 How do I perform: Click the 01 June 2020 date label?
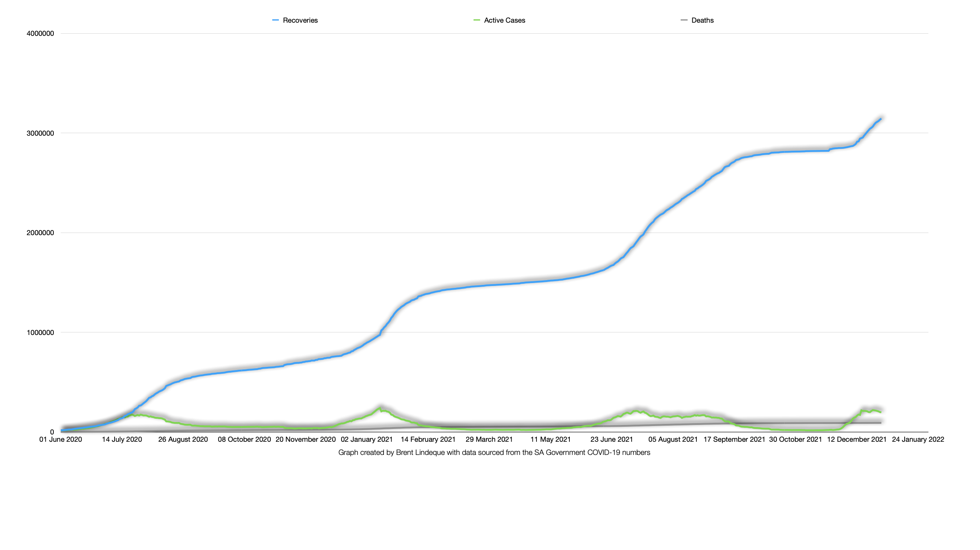[x=60, y=440]
